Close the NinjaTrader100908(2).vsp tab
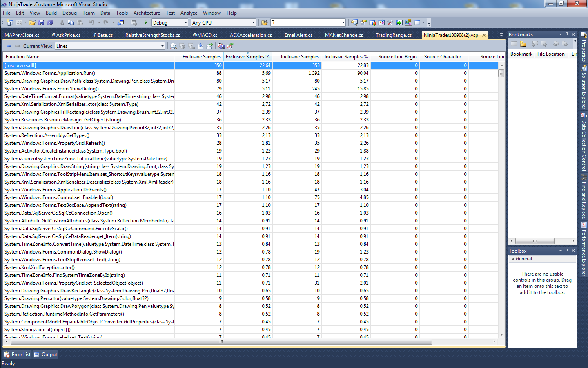Viewport: 588px width, 368px height. (x=484, y=35)
